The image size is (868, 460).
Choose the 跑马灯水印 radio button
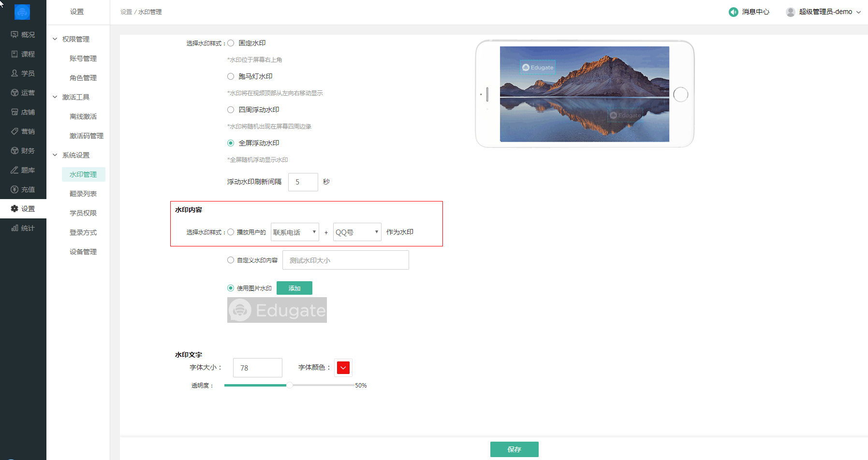(231, 76)
